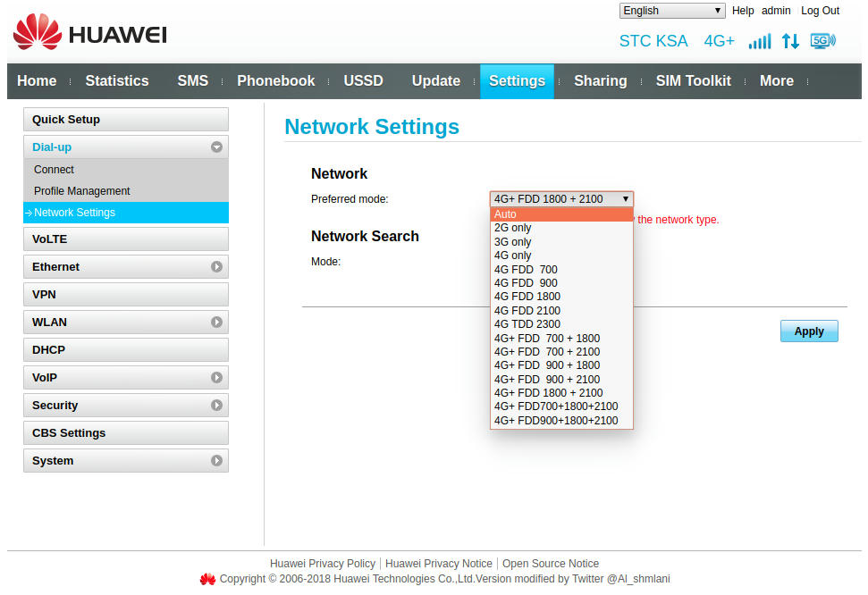Expand the VoIP section arrow
Viewport: 868px width, 595px height.
point(216,378)
